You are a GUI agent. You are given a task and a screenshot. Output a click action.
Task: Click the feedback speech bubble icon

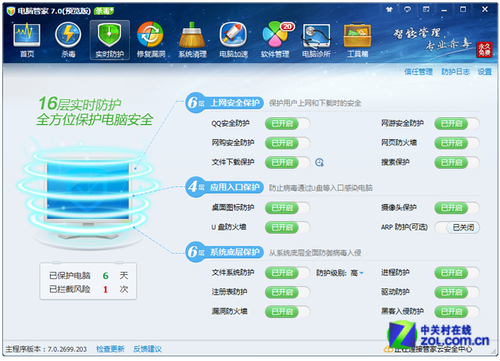[407, 10]
